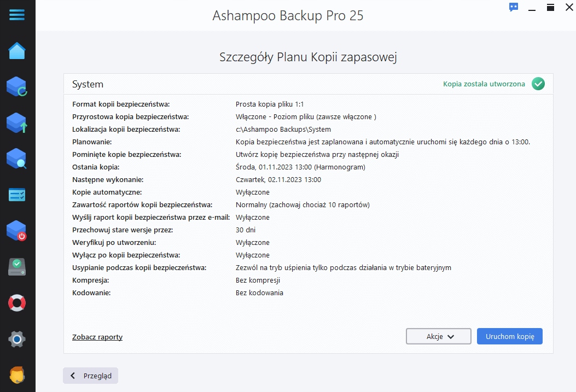
Task: Click the System plan title header
Action: click(x=88, y=84)
